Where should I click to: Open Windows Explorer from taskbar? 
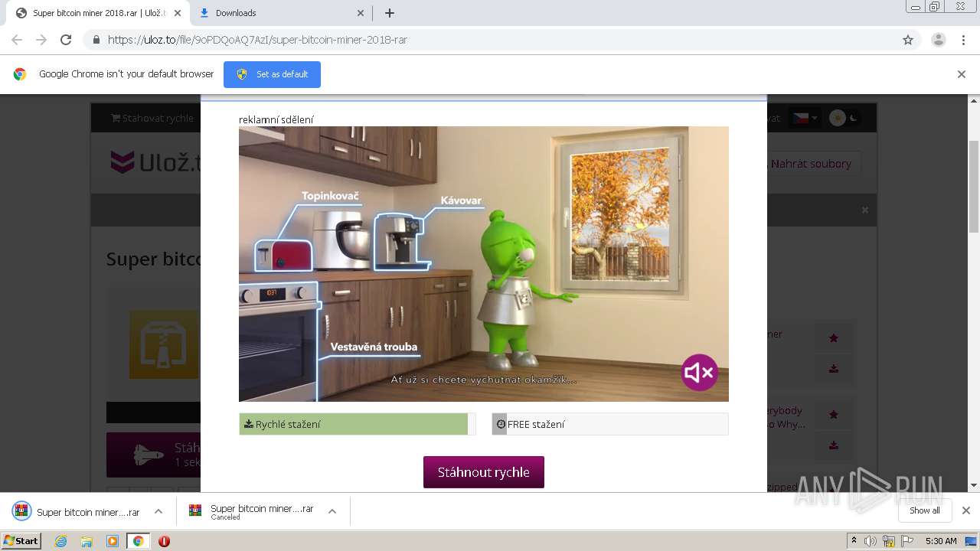pyautogui.click(x=87, y=541)
